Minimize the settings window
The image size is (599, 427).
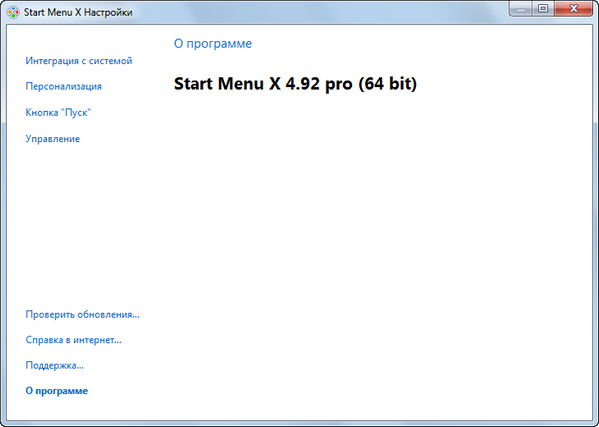click(x=522, y=8)
